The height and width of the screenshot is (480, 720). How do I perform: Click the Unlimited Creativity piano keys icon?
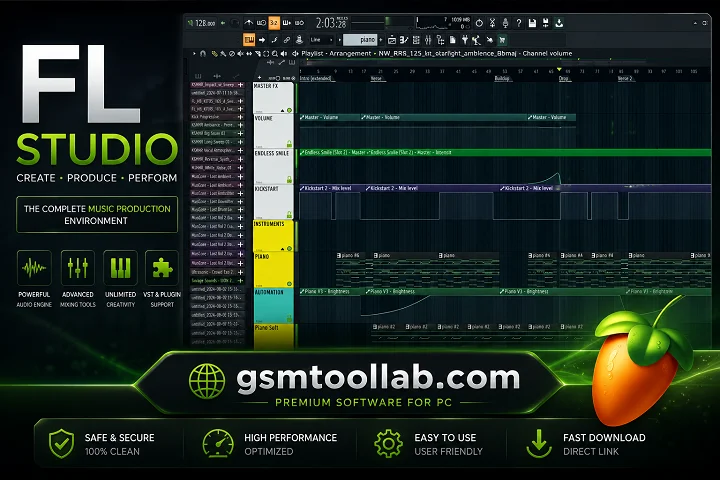120,268
